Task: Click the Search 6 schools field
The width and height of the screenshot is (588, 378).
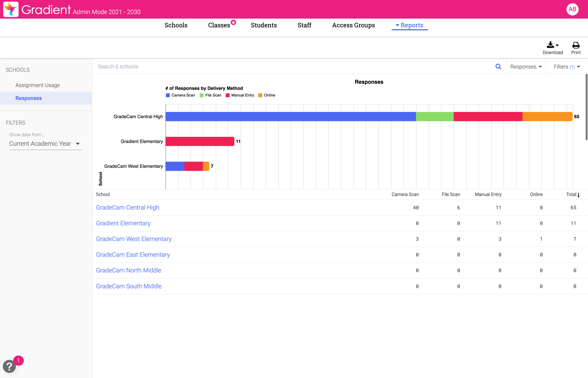Action: pyautogui.click(x=293, y=67)
